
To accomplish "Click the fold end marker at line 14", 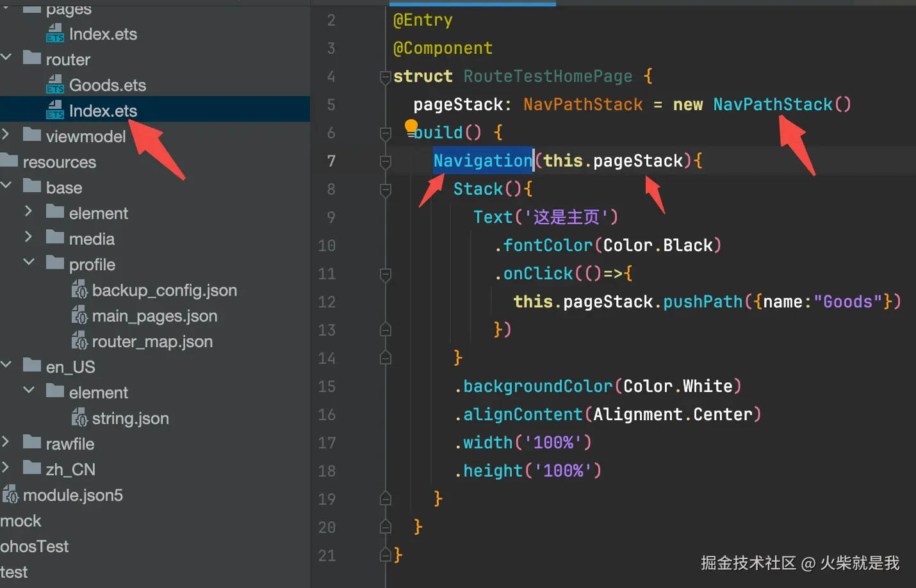I will pos(386,358).
